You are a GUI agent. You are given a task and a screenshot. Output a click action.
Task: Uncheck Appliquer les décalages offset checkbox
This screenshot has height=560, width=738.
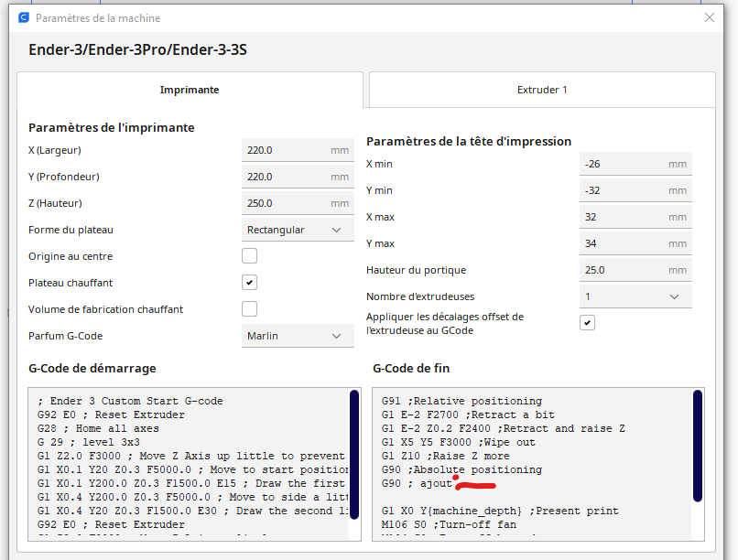[x=588, y=323]
